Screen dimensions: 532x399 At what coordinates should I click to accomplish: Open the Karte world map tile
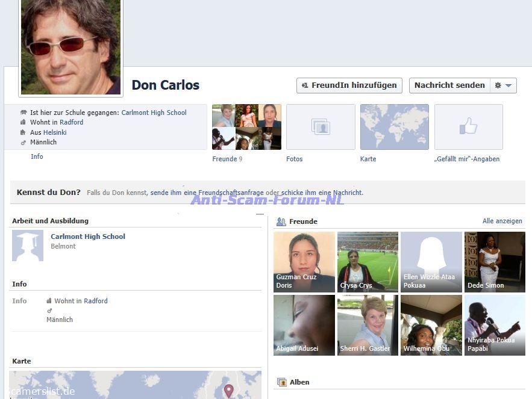tap(394, 127)
